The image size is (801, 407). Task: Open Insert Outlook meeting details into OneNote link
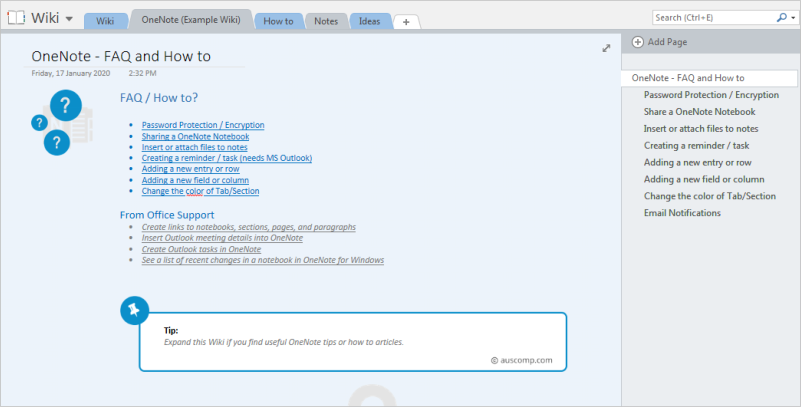click(x=222, y=238)
